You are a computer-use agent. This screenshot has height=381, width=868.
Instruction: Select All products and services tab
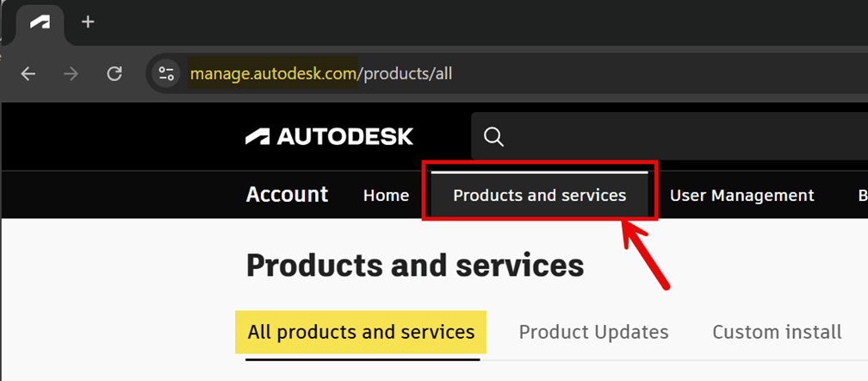point(361,332)
